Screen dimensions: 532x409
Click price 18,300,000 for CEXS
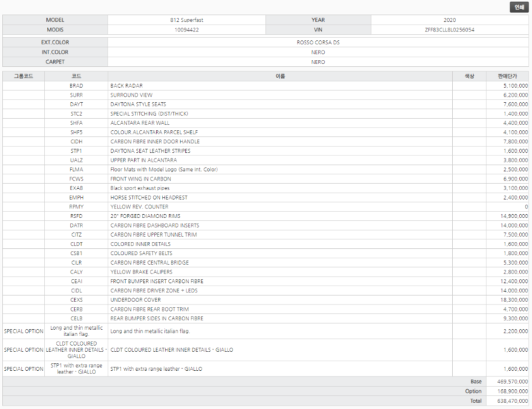pos(514,300)
